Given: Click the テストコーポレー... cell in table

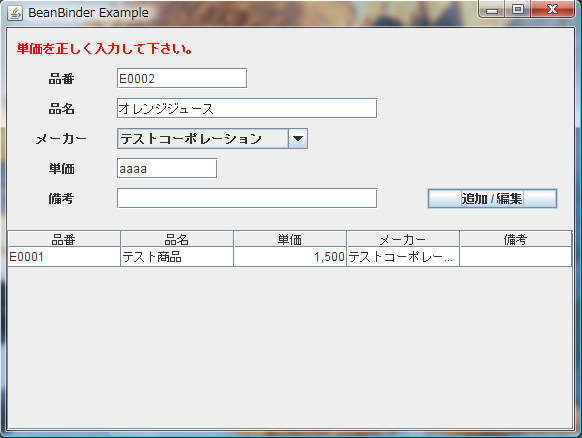Looking at the screenshot, I should point(403,257).
